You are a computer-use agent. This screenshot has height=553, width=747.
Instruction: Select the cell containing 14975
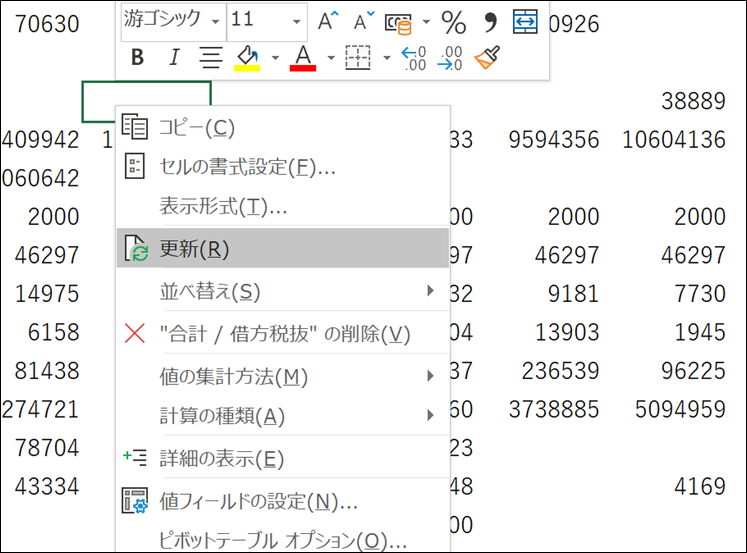[x=47, y=293]
